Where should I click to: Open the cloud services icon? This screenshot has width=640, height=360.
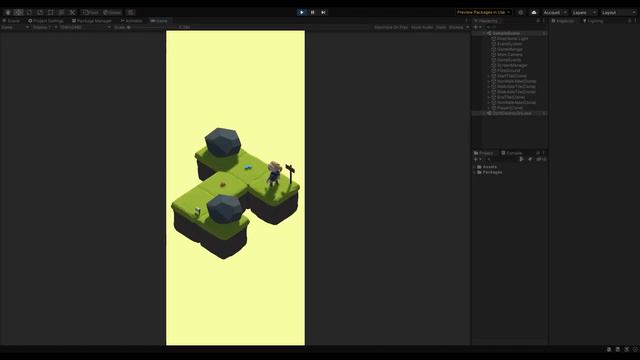[x=534, y=12]
